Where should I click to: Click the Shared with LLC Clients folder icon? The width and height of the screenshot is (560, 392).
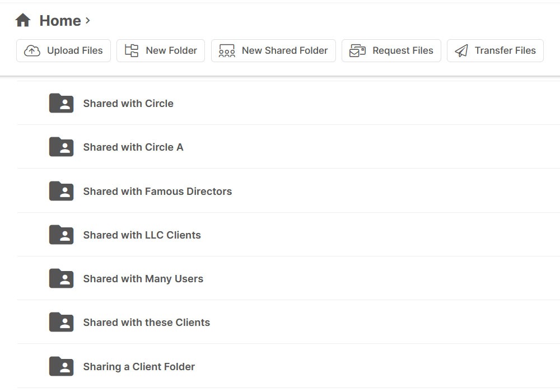(61, 235)
